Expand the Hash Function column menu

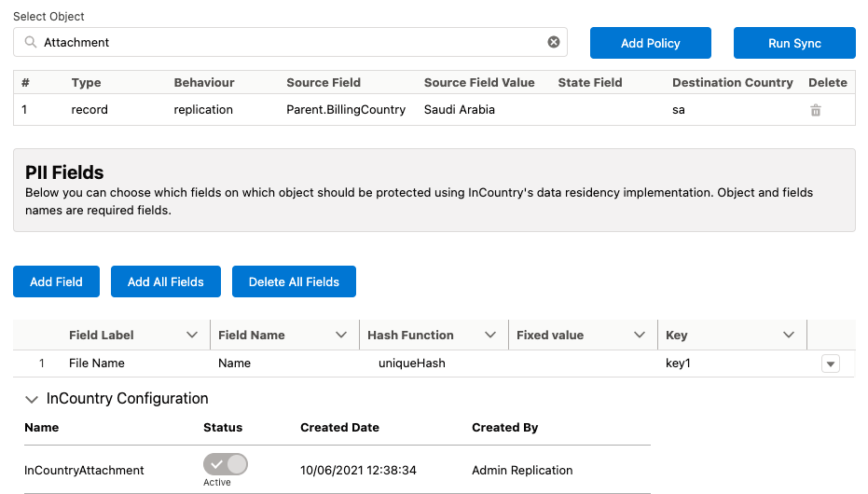point(490,335)
